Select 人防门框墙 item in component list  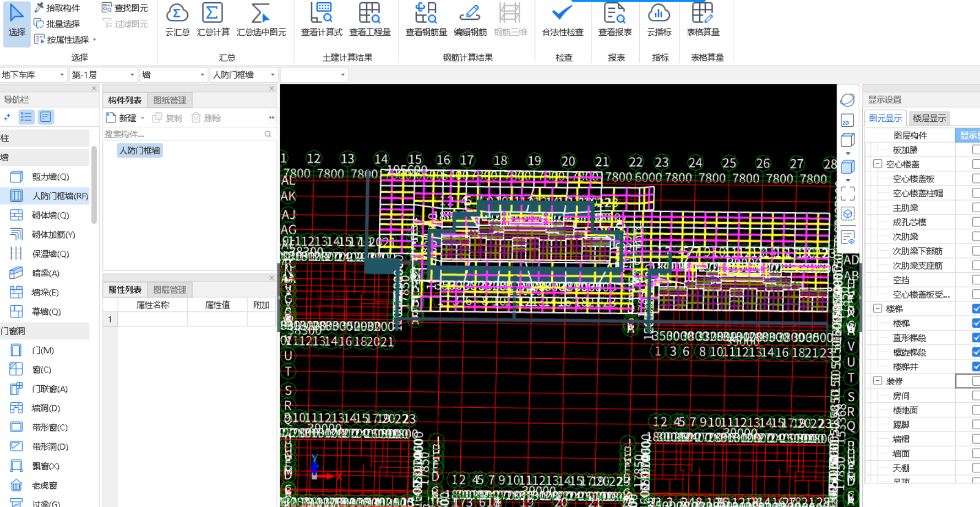click(x=140, y=150)
